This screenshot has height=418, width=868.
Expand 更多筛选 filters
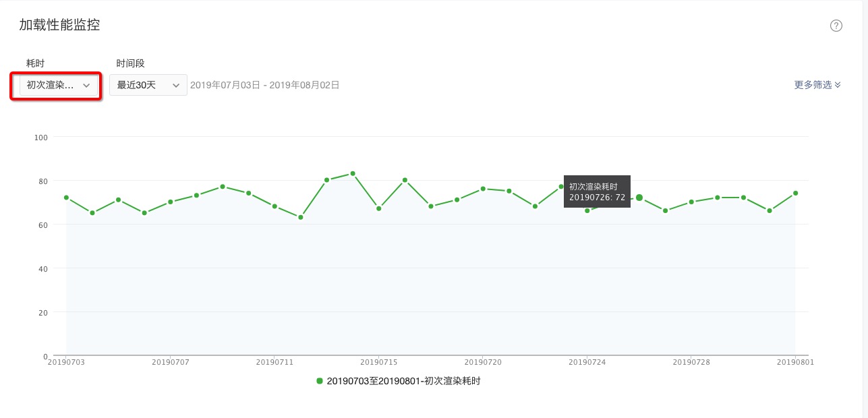tap(817, 85)
